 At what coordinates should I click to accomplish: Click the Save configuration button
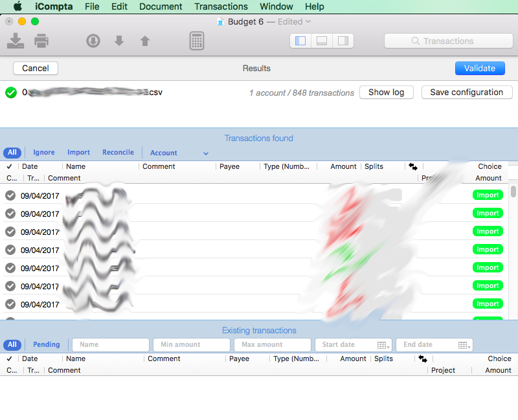click(x=466, y=92)
